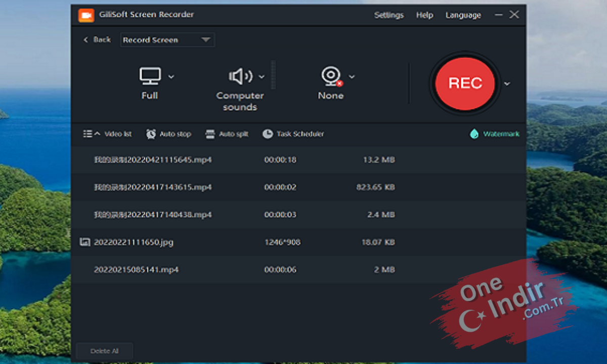Select the recording ending in 20220417143615.mp4

click(298, 187)
